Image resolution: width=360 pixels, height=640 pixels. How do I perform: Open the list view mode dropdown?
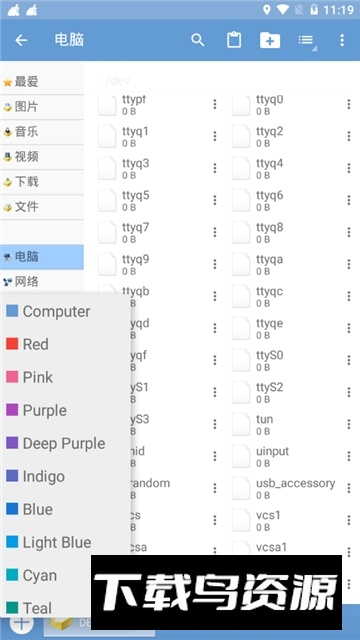[x=307, y=41]
